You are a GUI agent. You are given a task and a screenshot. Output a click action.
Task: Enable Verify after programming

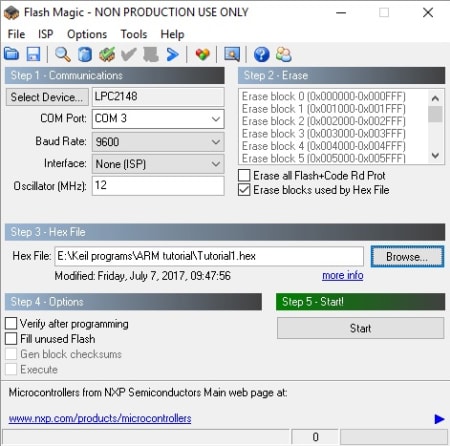tap(11, 323)
